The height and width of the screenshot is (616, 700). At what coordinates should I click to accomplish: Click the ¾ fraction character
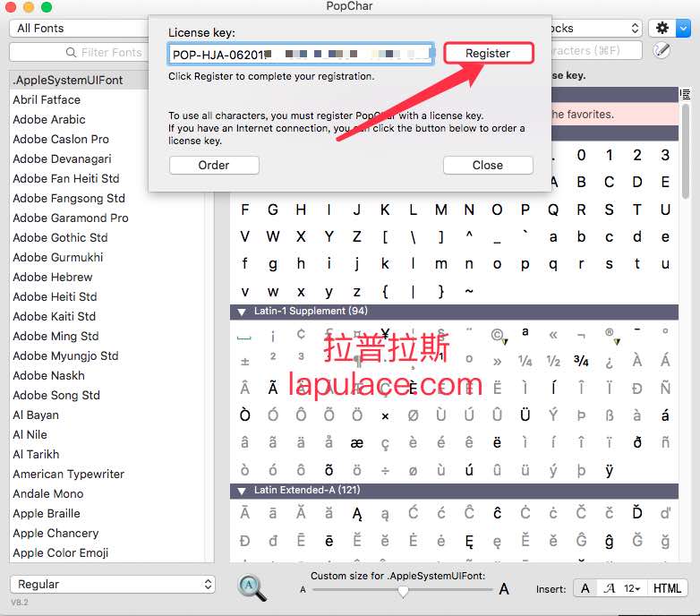581,361
